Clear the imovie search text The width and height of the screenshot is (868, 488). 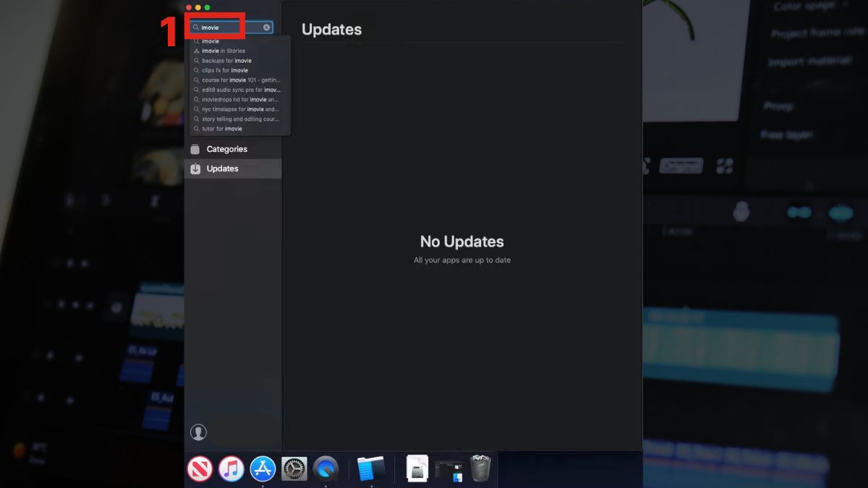(266, 27)
